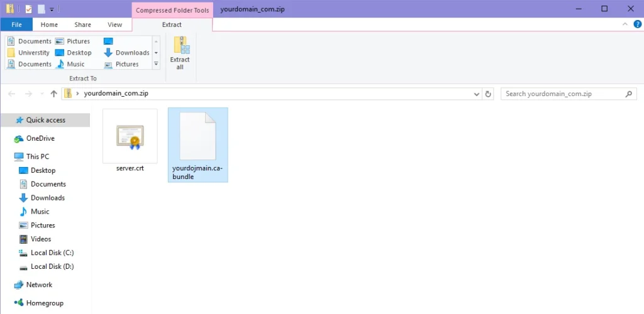The height and width of the screenshot is (314, 644).
Task: Go up one folder level arrow
Action: (53, 94)
